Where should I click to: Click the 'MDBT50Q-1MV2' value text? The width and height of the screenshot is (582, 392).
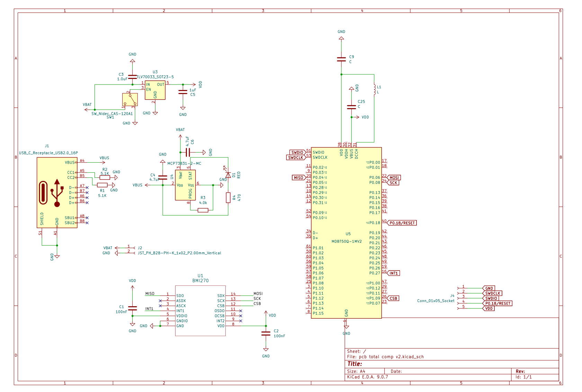tap(347, 241)
